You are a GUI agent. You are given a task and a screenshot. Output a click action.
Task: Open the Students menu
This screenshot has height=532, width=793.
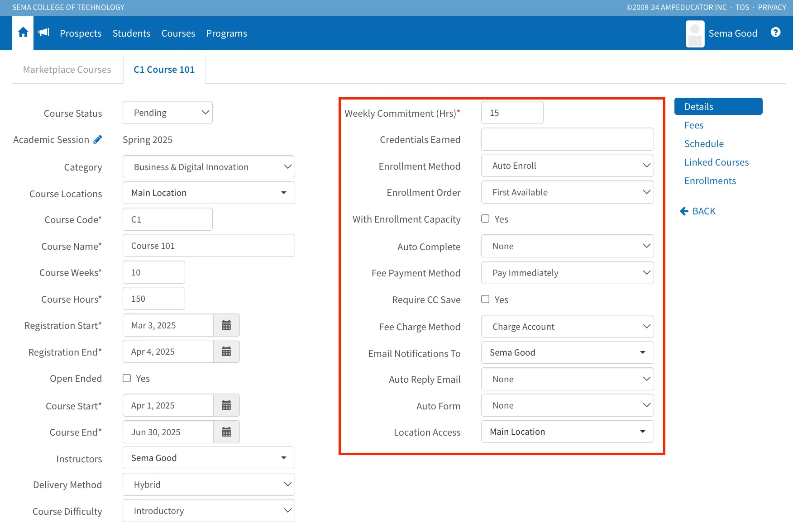[x=131, y=33]
